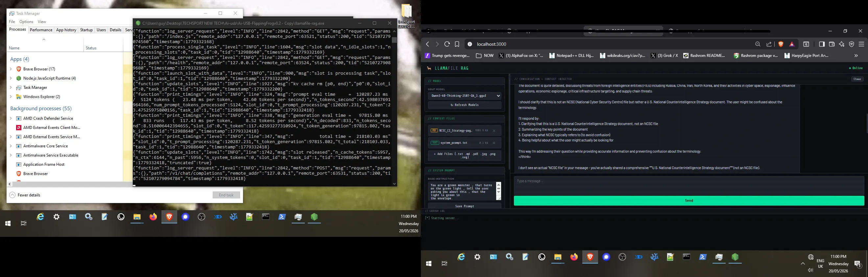Open the Task Manager Options menu
868x277 pixels.
(x=26, y=22)
